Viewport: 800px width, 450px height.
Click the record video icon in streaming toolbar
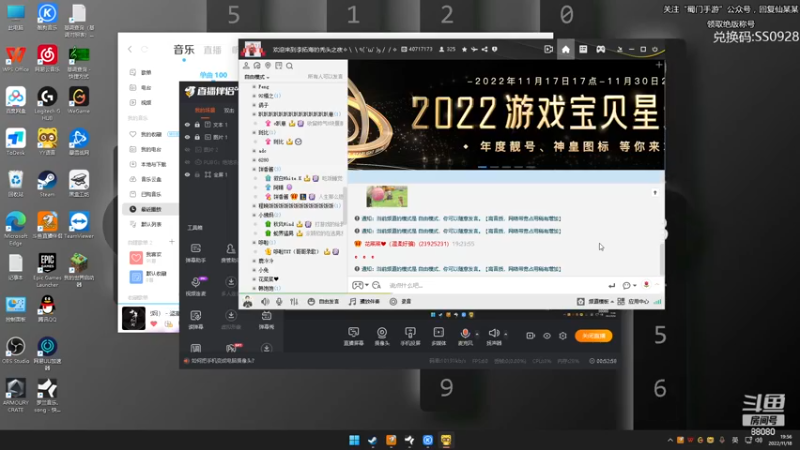[531, 336]
